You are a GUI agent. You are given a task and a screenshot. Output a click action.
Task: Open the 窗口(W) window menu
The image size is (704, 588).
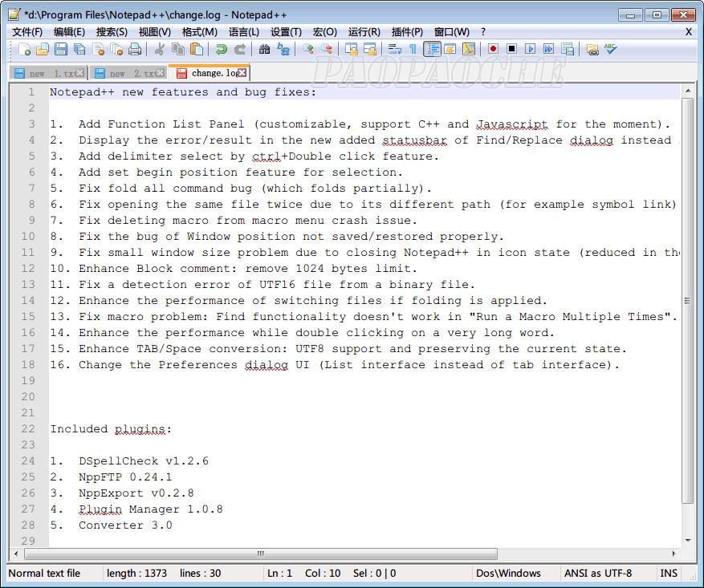point(452,32)
